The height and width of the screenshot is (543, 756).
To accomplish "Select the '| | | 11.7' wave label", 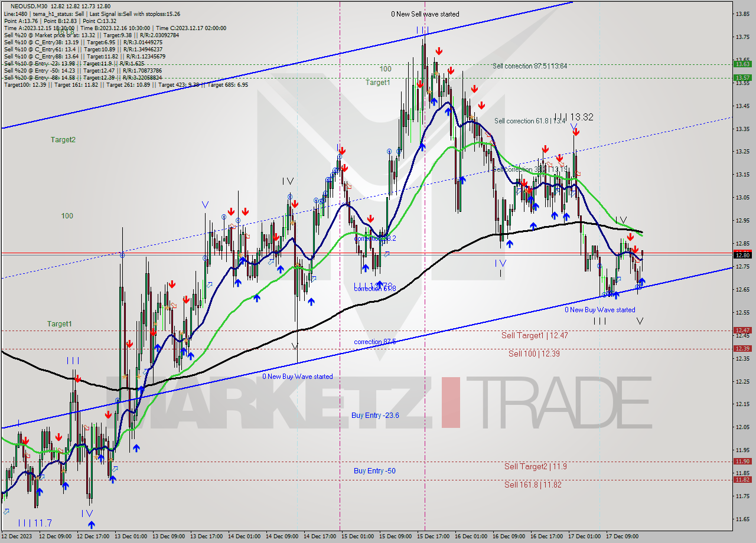I will click(x=35, y=523).
